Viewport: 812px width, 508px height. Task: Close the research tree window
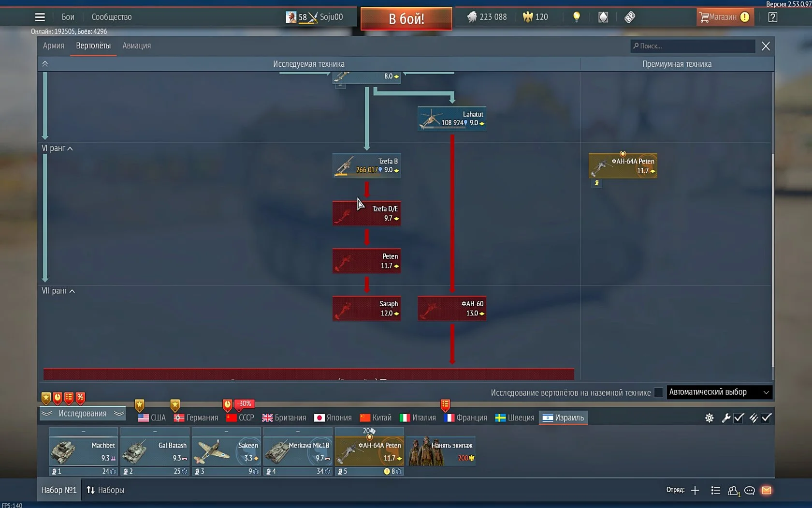[x=766, y=46]
